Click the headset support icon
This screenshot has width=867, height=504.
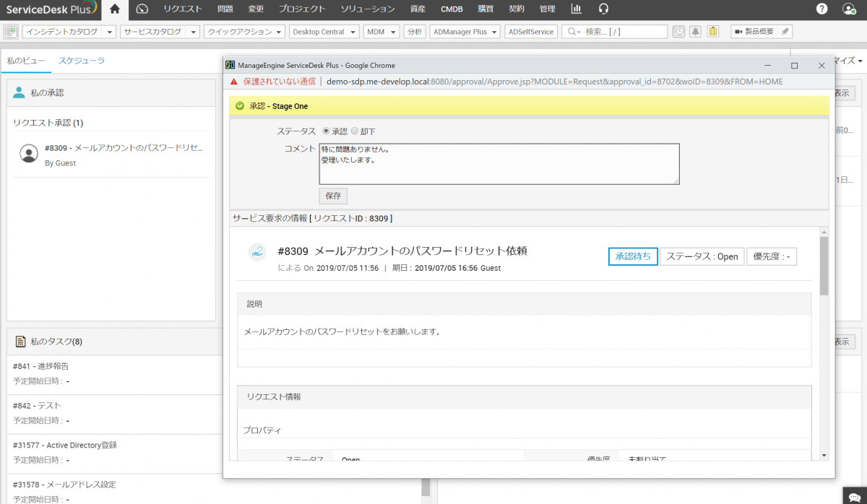[x=603, y=9]
